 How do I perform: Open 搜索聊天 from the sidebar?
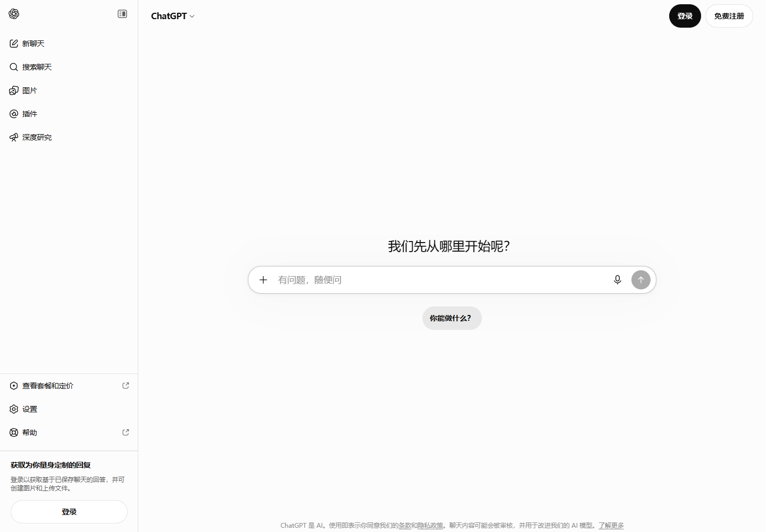[69, 67]
